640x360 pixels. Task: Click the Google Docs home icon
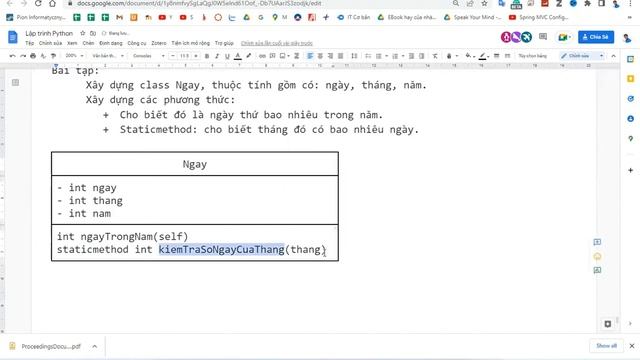tap(13, 37)
